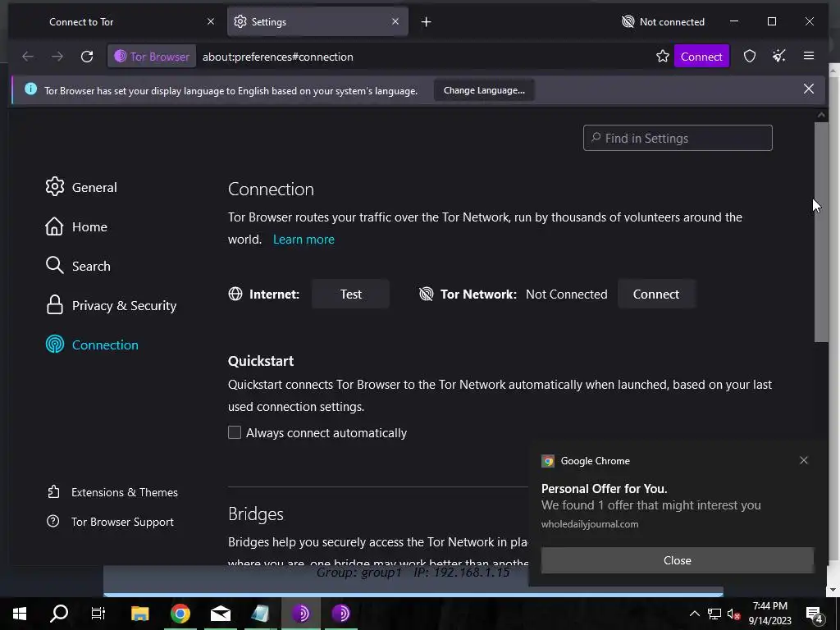
Task: Click second Tor Browser taskbar icon
Action: (x=341, y=613)
